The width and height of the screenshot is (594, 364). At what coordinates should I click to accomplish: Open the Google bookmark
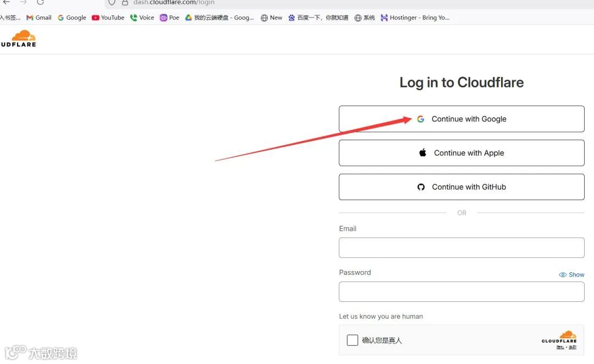[72, 18]
